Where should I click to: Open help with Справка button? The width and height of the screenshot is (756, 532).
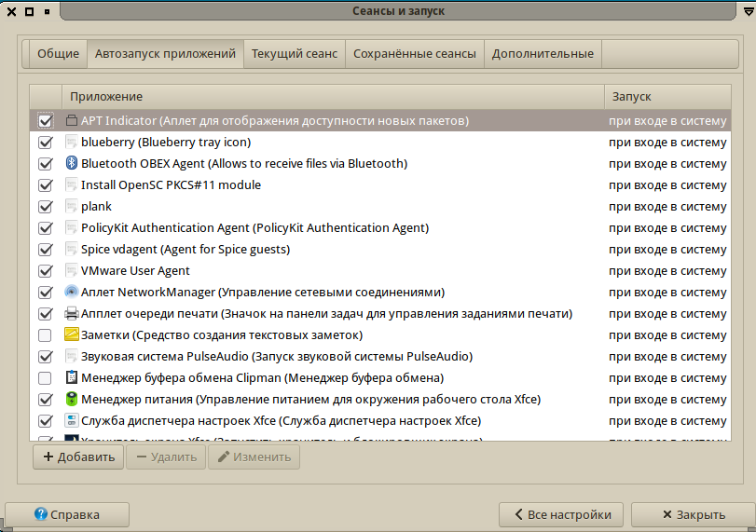pyautogui.click(x=67, y=514)
